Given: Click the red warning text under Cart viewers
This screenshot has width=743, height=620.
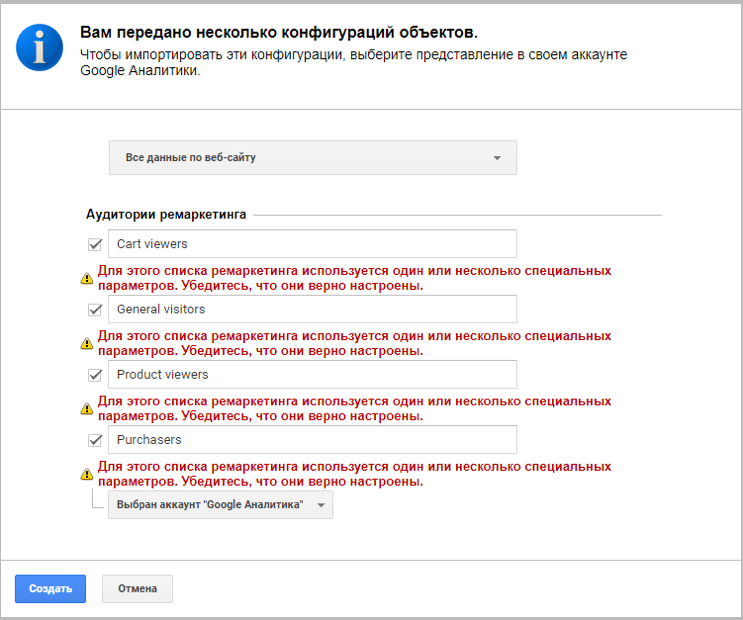Looking at the screenshot, I should tap(354, 278).
